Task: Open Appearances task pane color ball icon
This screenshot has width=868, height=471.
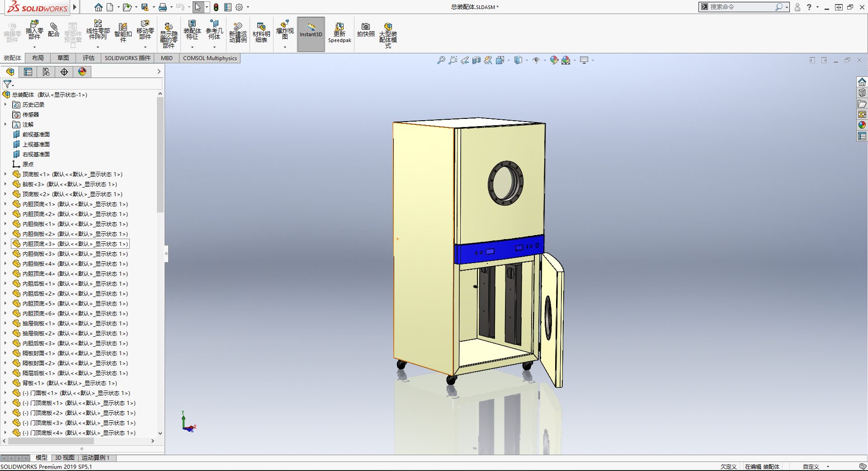Action: (862, 125)
